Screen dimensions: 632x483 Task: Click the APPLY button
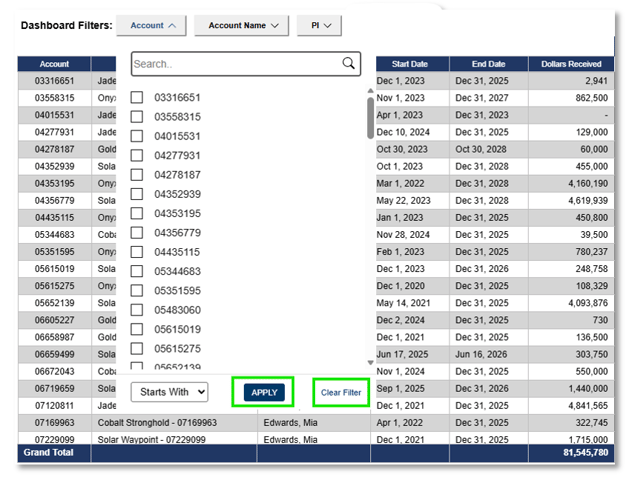pyautogui.click(x=264, y=392)
